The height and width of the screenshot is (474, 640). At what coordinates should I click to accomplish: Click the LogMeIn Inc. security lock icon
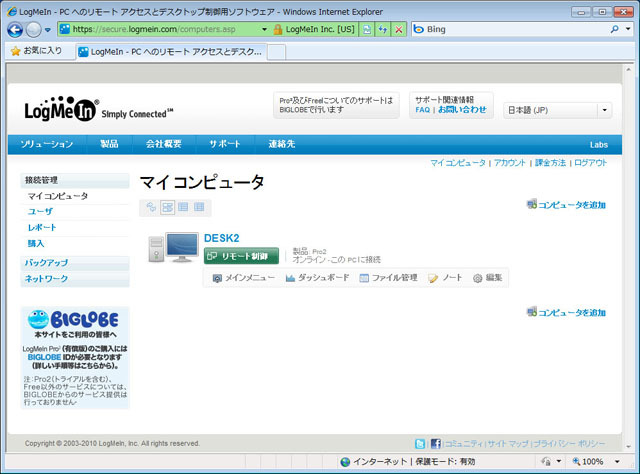278,29
